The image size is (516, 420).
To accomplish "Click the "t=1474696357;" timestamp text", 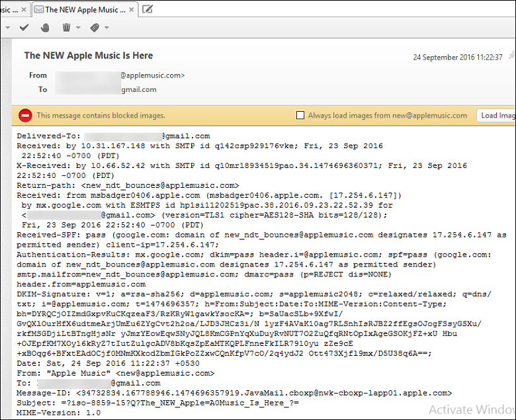I will (165, 304).
